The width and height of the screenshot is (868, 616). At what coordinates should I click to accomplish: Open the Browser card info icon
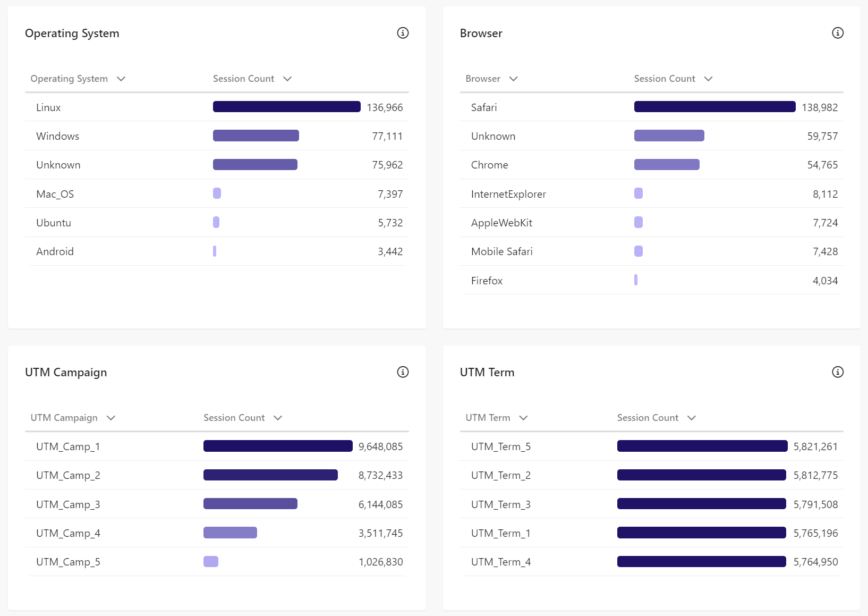[x=838, y=33]
